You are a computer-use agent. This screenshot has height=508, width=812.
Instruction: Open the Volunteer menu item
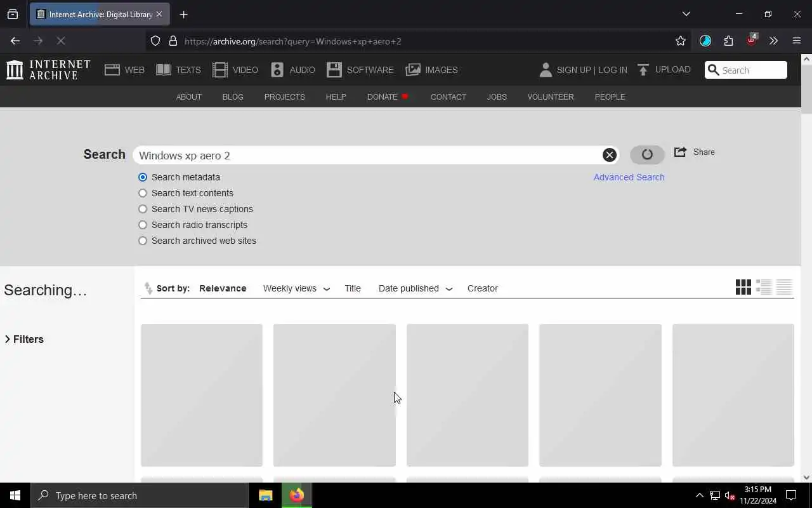(x=551, y=97)
